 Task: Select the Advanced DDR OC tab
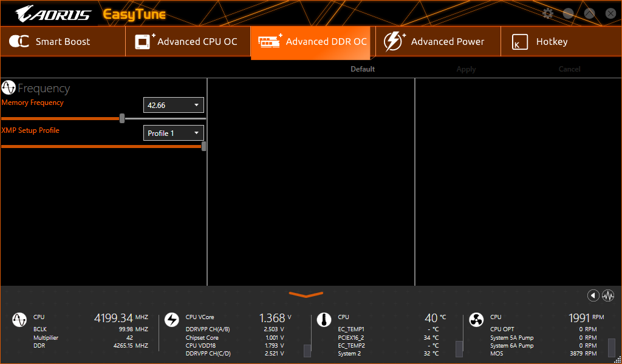[x=310, y=43]
